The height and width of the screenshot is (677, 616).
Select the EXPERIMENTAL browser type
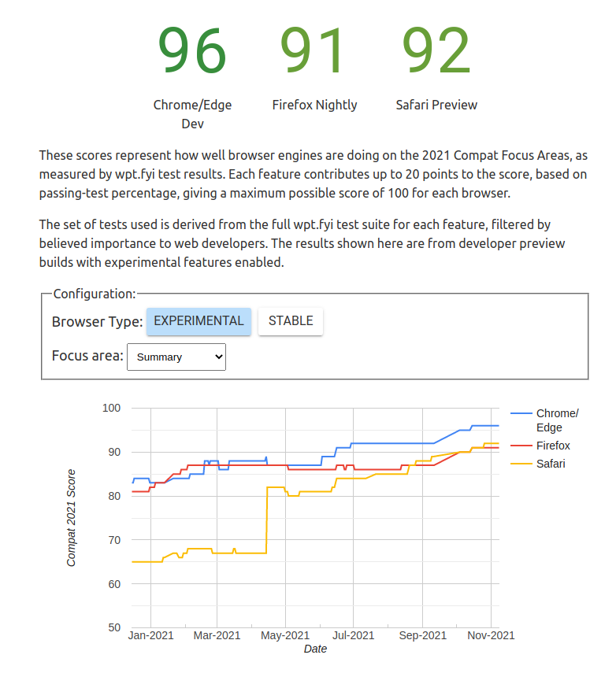click(199, 321)
